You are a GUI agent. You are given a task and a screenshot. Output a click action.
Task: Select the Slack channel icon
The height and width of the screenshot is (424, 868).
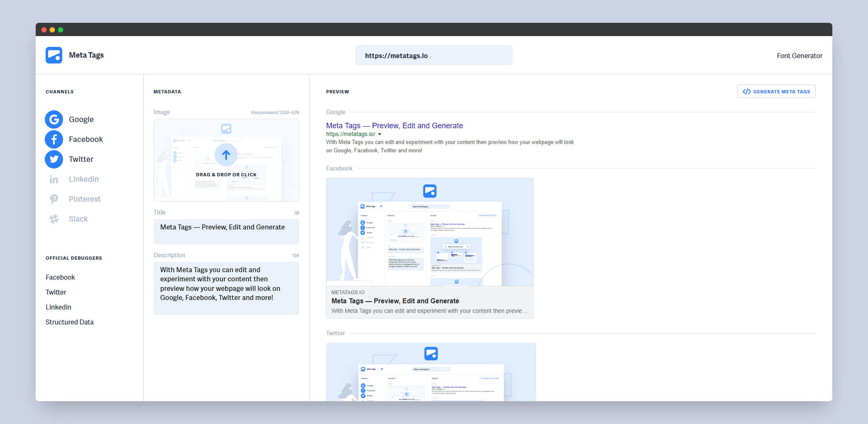tap(54, 219)
